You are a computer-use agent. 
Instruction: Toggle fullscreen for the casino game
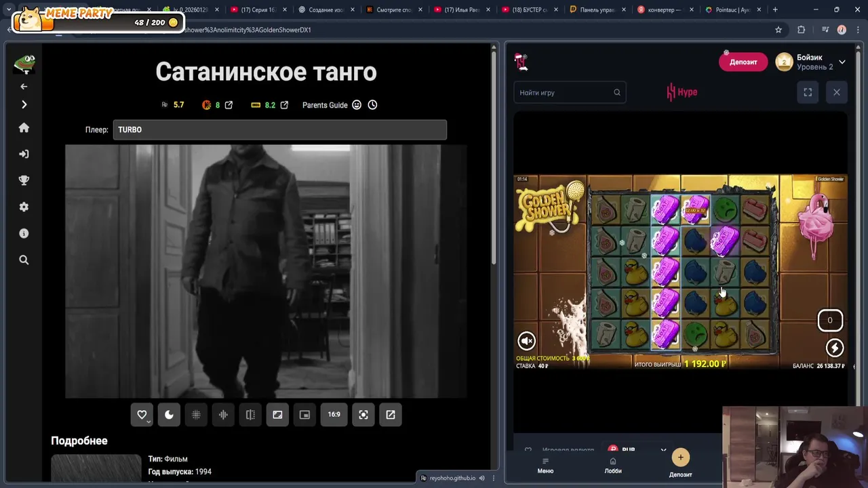point(808,92)
